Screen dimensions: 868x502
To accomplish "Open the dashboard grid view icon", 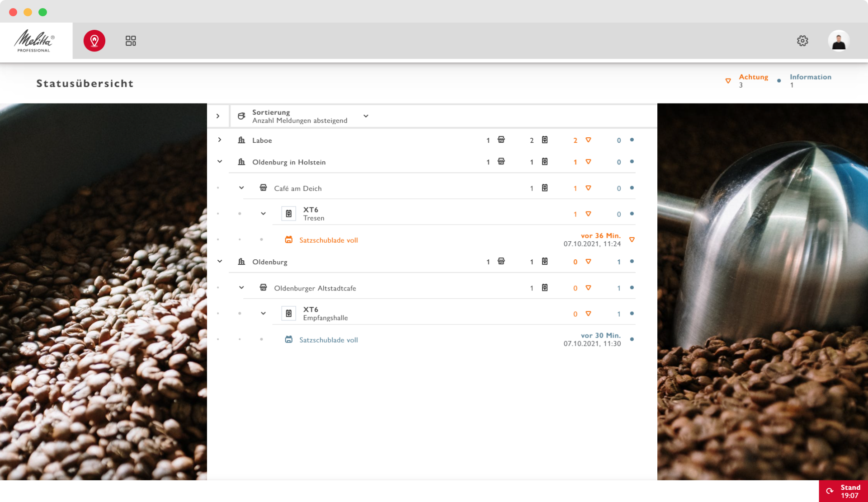I will pyautogui.click(x=131, y=41).
